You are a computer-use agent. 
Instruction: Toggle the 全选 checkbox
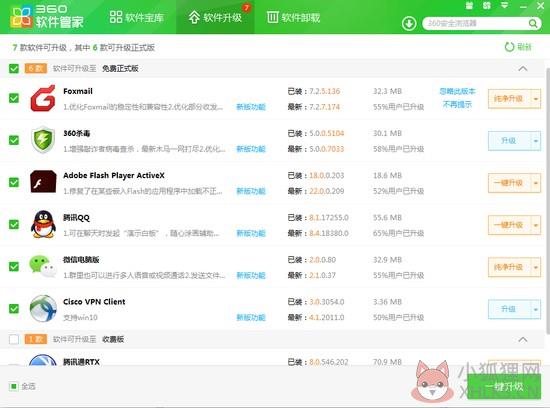(x=14, y=386)
